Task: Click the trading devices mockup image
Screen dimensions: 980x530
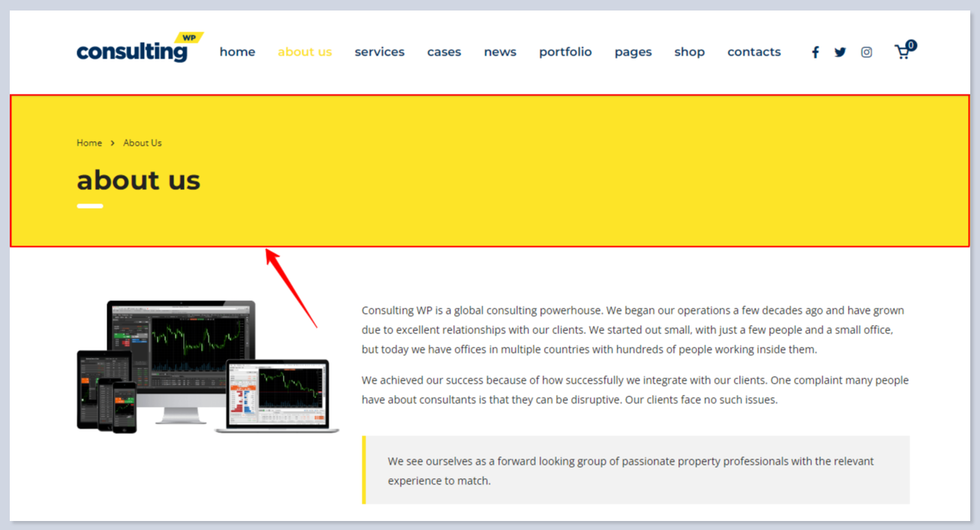Action: click(206, 366)
